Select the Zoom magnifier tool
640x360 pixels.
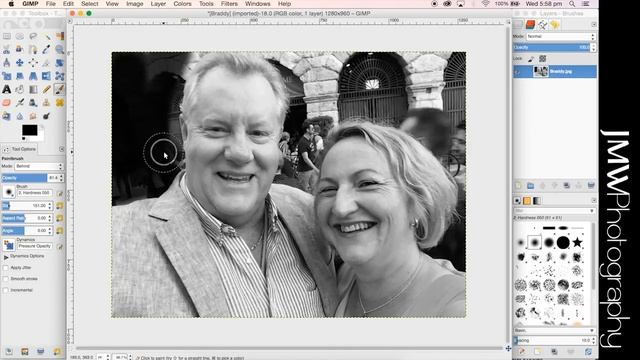60,50
